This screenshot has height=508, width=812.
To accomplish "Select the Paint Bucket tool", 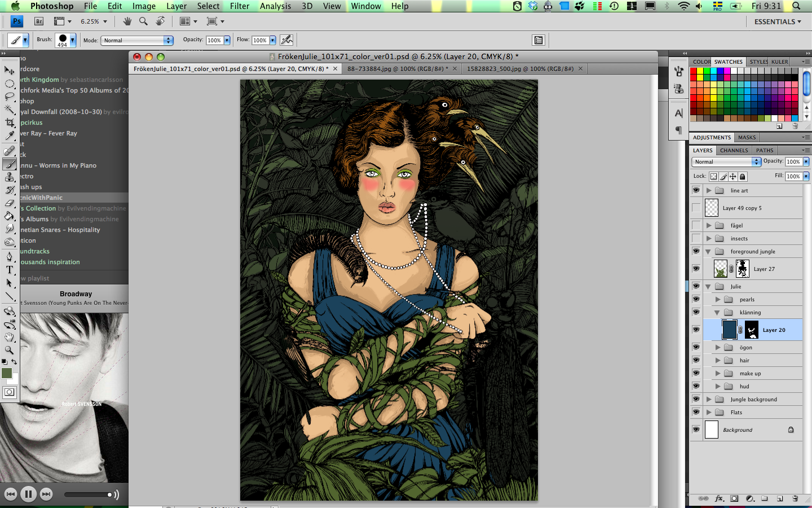I will [x=9, y=216].
